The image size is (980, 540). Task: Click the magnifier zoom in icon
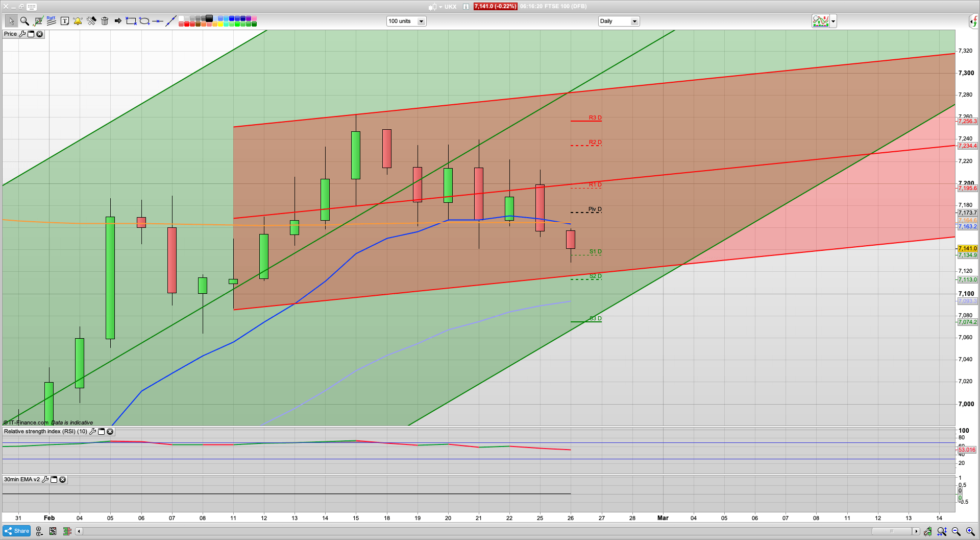pos(970,531)
